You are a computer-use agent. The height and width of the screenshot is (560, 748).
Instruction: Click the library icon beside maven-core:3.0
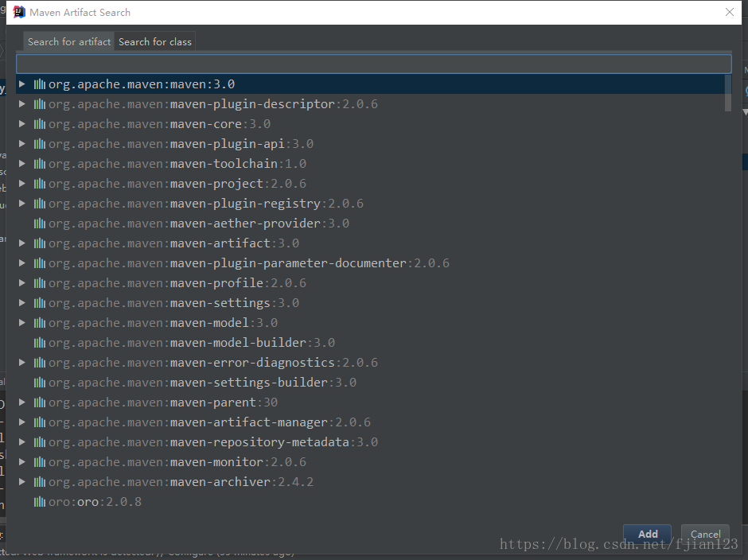(40, 124)
